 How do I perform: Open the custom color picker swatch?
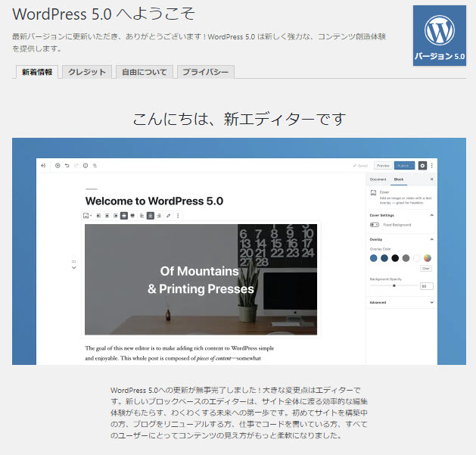point(428,258)
